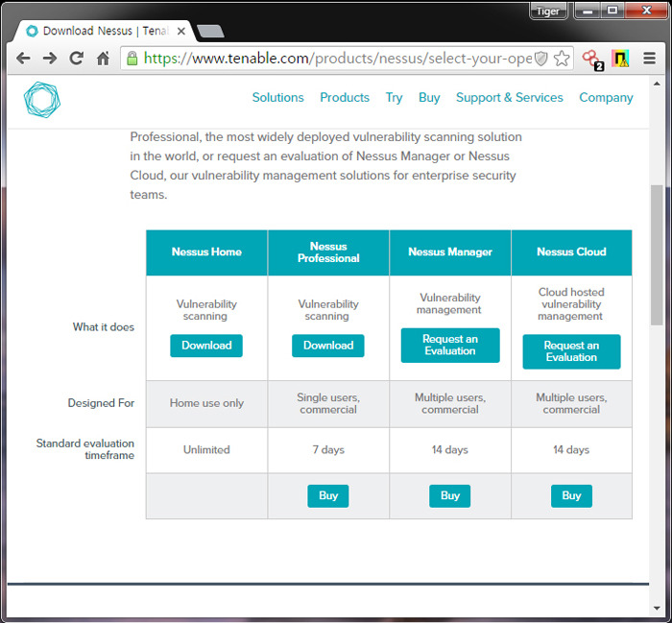Bookmark this page with the star icon
672x623 pixels.
pyautogui.click(x=562, y=59)
